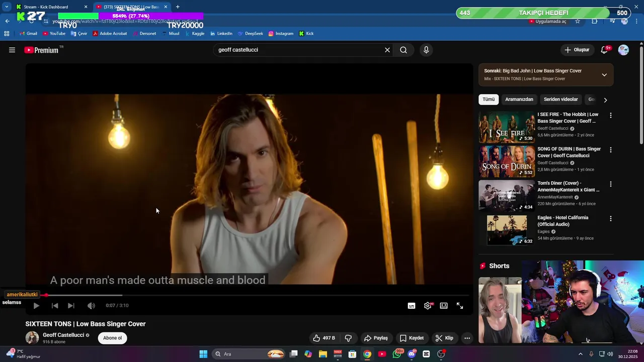Open the YouTube guide hamburger menu
This screenshot has width=644, height=362.
pyautogui.click(x=12, y=50)
